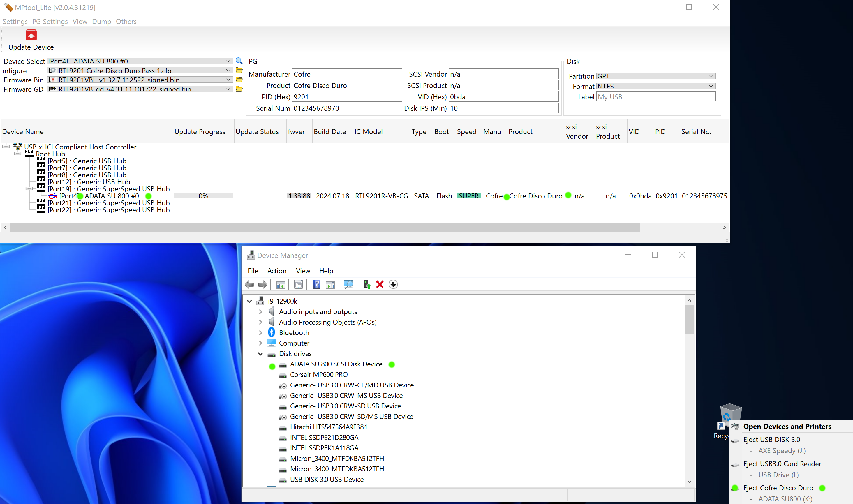Click USB xHCI Host Controller icon
This screenshot has width=853, height=504.
(x=18, y=147)
